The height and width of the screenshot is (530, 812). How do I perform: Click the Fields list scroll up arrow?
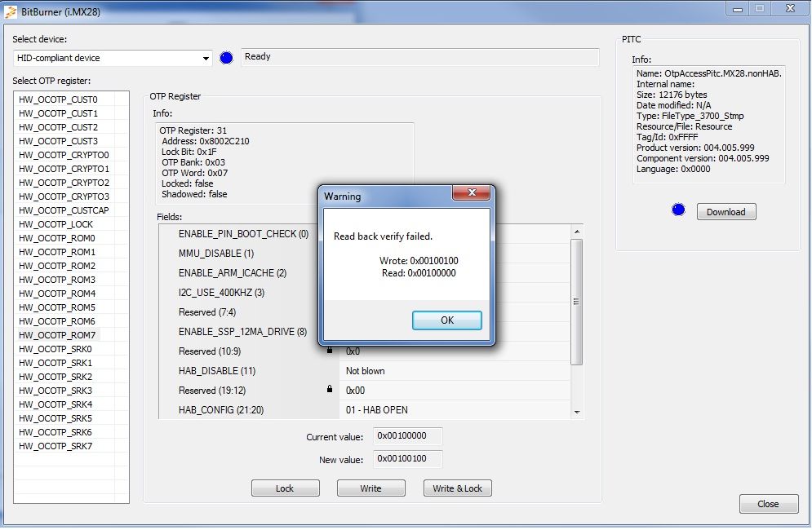tap(577, 232)
